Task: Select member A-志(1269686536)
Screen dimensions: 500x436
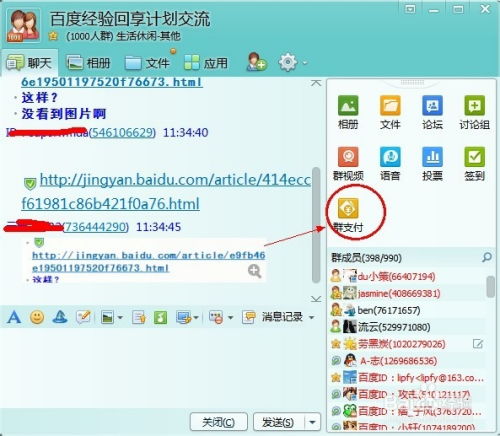Action: (407, 361)
